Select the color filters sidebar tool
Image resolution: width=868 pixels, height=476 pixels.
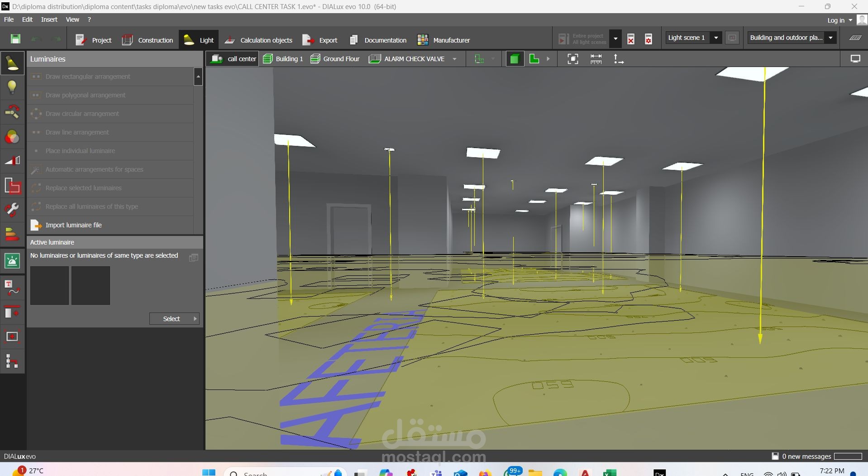click(12, 137)
